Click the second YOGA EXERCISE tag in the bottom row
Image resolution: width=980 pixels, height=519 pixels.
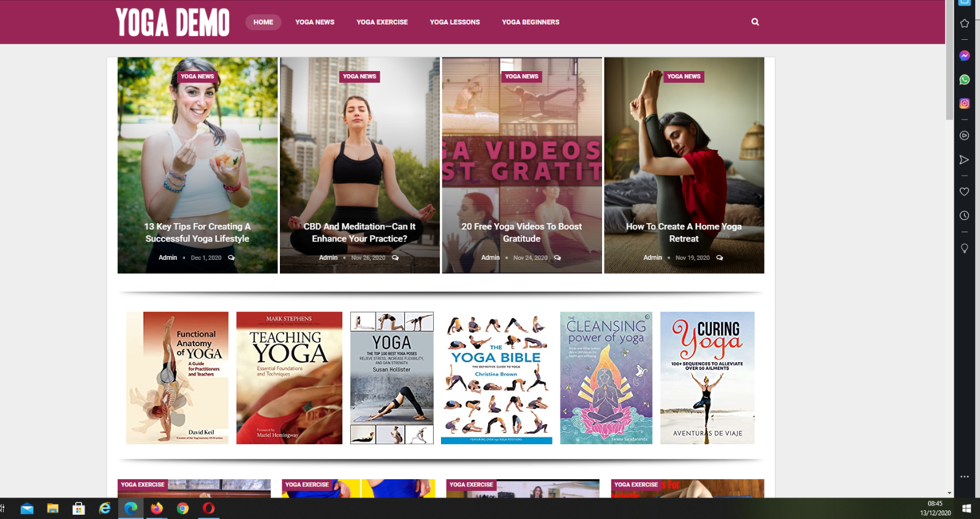[x=307, y=485]
